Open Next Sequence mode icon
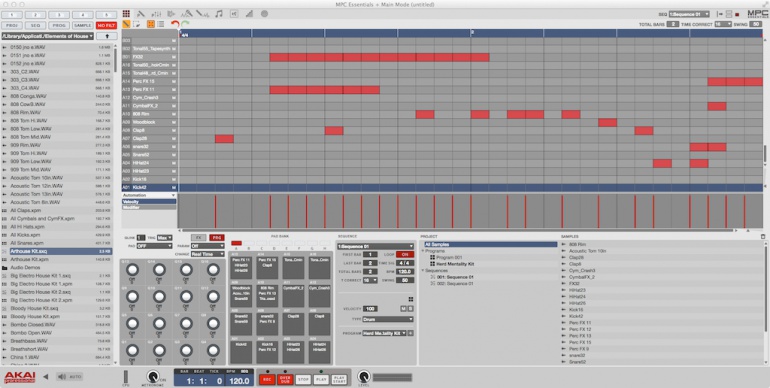This screenshot has height=388, width=770. 234,14
